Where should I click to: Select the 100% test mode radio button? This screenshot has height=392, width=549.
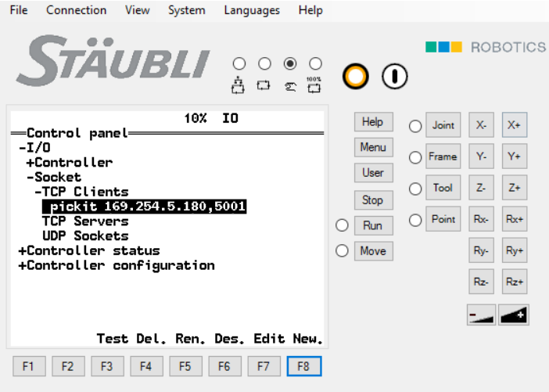point(315,63)
